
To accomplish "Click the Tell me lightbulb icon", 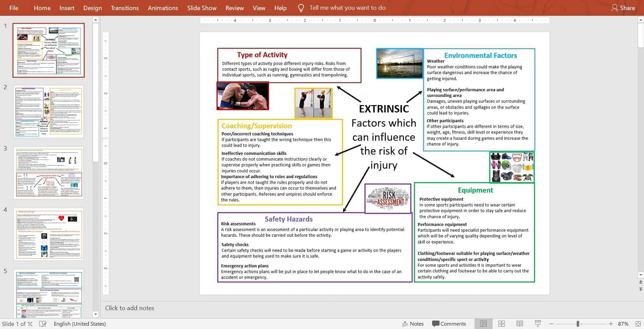I will pyautogui.click(x=301, y=8).
